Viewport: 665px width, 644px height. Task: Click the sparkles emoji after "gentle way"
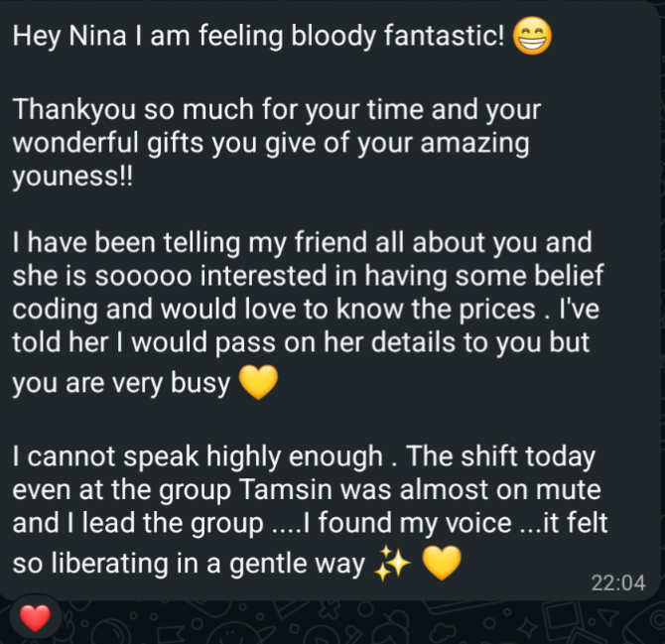pyautogui.click(x=393, y=565)
